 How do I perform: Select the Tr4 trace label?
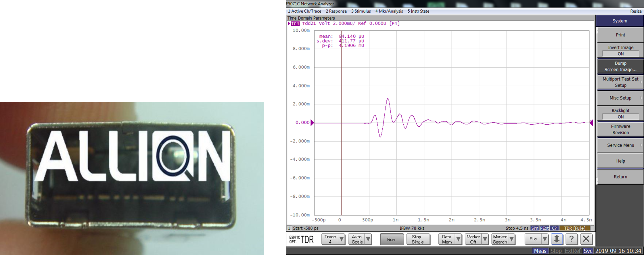pyautogui.click(x=295, y=24)
